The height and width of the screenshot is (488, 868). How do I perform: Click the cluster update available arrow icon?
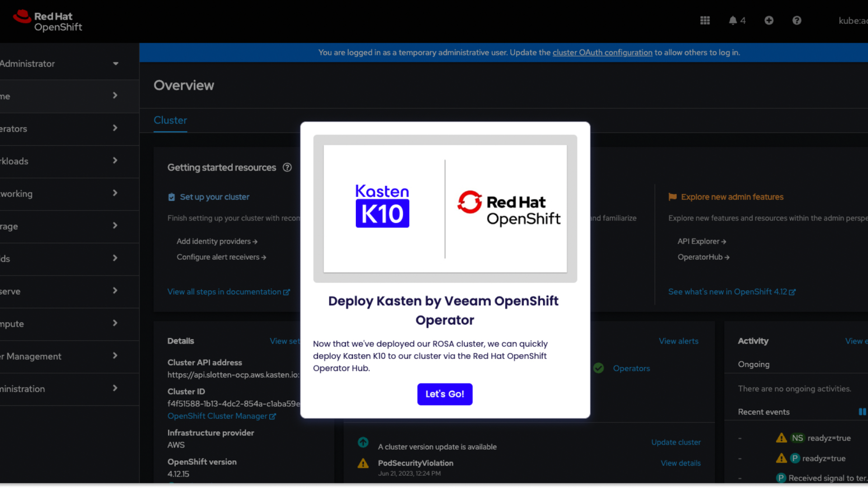[x=363, y=442]
